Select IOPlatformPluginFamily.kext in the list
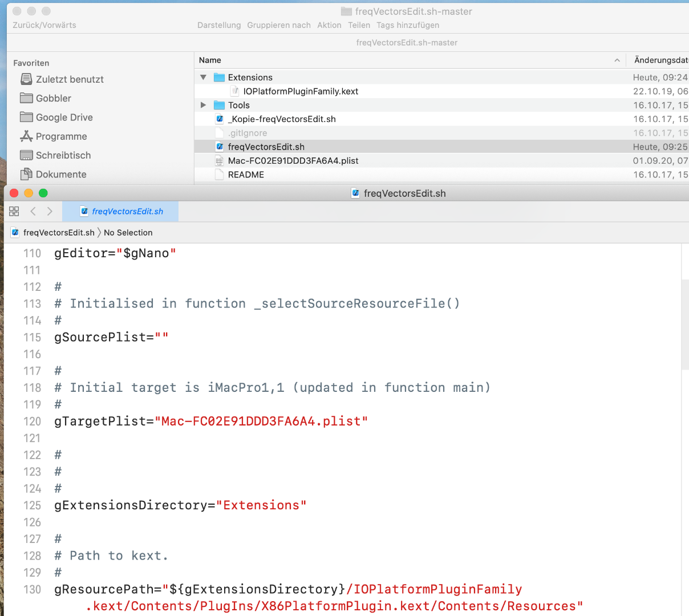The width and height of the screenshot is (689, 616). (301, 91)
